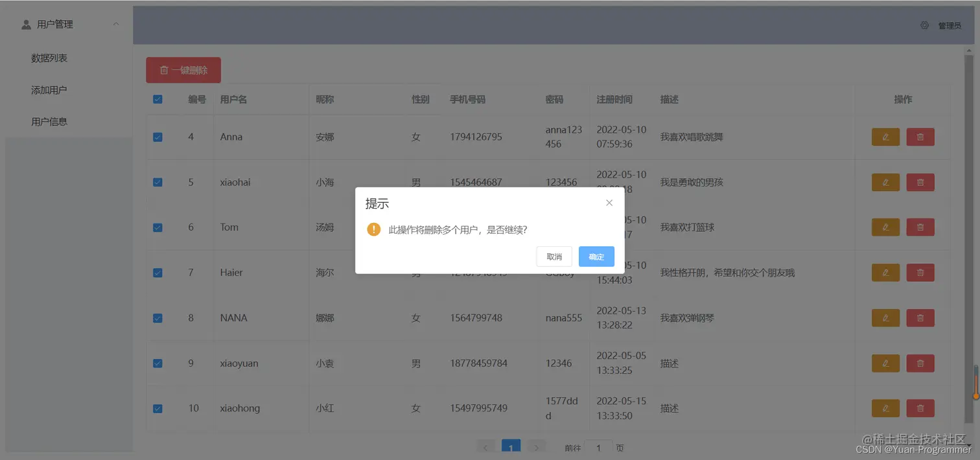The height and width of the screenshot is (460, 980).
Task: Confirm deletion with the 确定 button
Action: 596,256
